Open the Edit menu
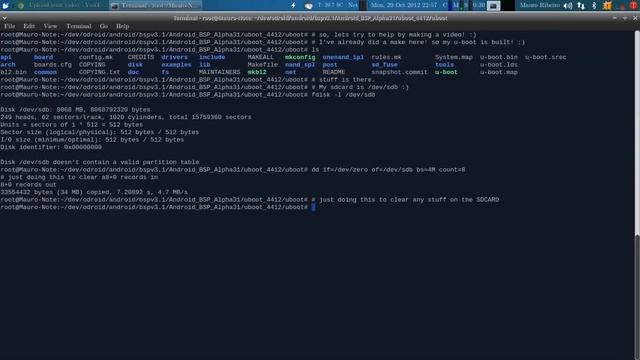Screen dimensions: 640x360 coord(29,26)
